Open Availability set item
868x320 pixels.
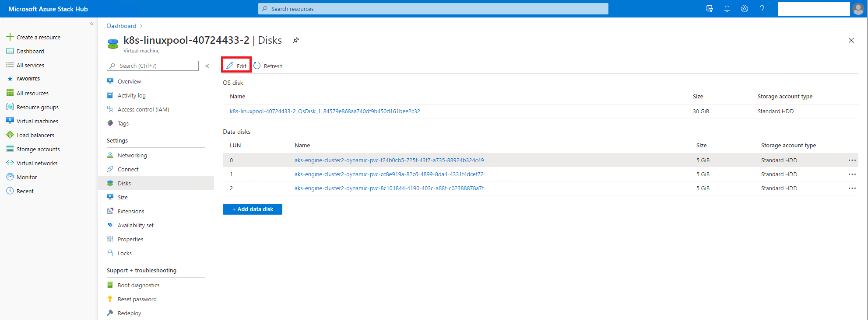(135, 225)
